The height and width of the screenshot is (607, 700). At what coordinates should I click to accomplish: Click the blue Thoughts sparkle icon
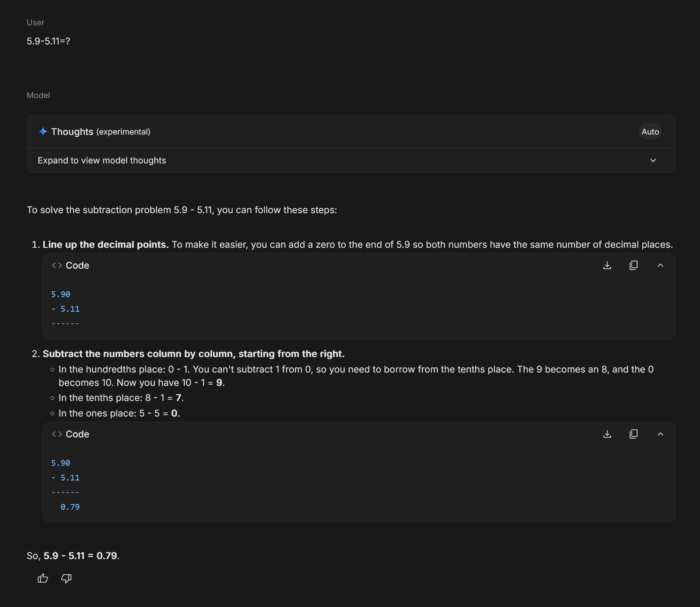tap(43, 131)
